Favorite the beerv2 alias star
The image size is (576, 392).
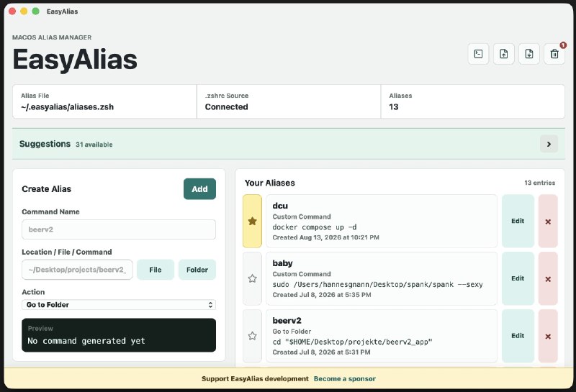[x=253, y=336]
